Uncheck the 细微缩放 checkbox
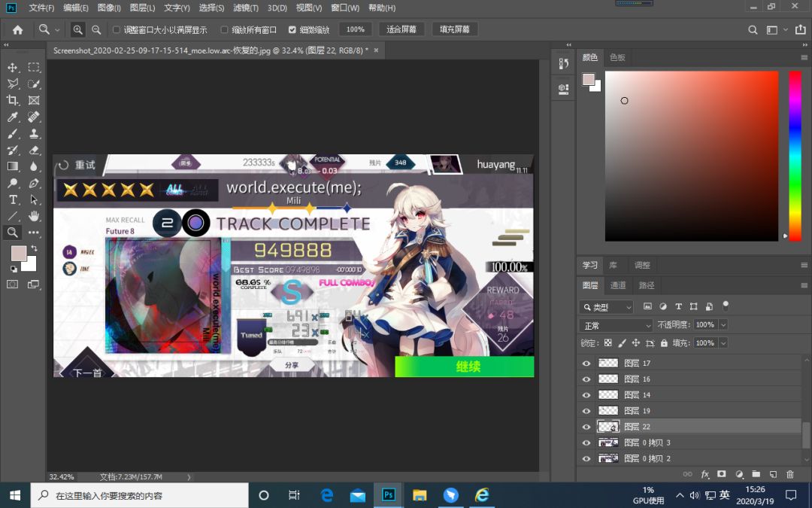Viewport: 812px width, 508px height. pyautogui.click(x=292, y=29)
